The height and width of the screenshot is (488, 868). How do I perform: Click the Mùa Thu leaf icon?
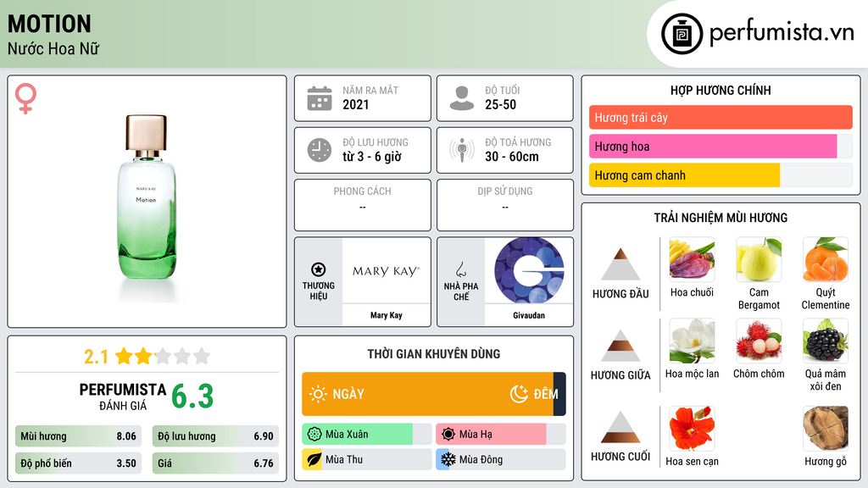pos(314,459)
